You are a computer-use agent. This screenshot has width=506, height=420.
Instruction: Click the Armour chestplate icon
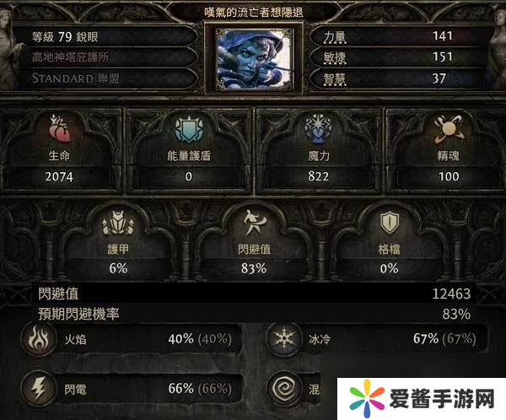(118, 223)
